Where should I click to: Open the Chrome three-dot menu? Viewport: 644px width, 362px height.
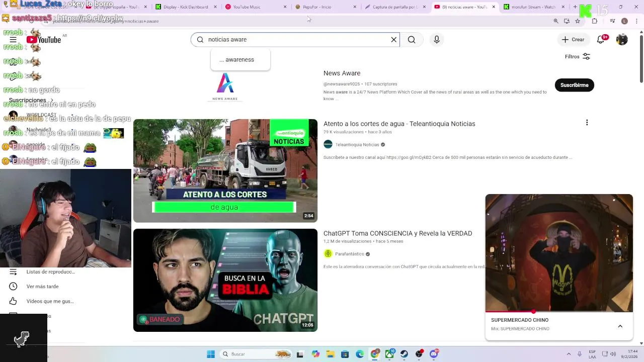pyautogui.click(x=635, y=21)
